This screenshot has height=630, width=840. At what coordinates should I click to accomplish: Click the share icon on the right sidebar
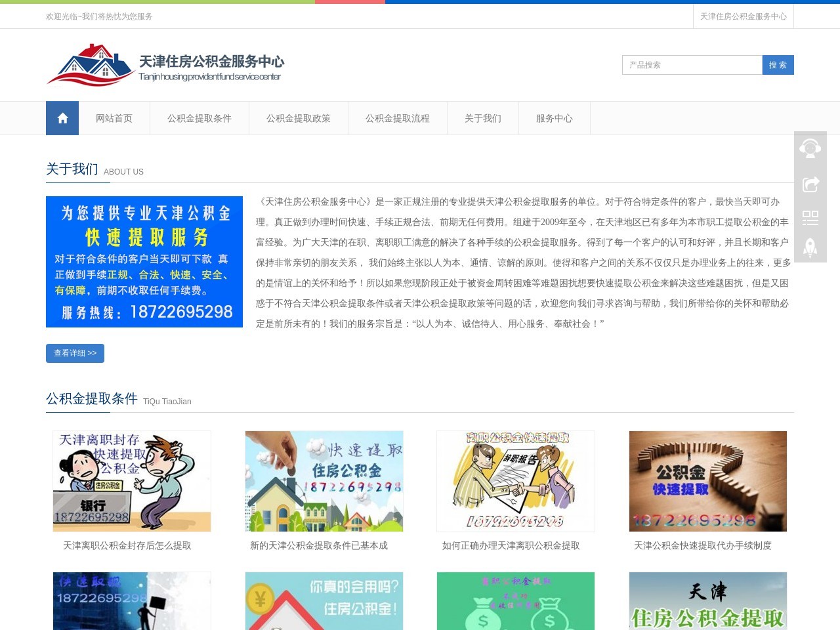click(x=810, y=184)
